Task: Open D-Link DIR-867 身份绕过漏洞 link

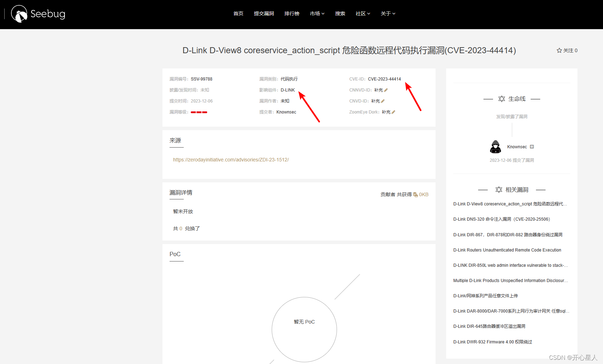Action: click(508, 235)
